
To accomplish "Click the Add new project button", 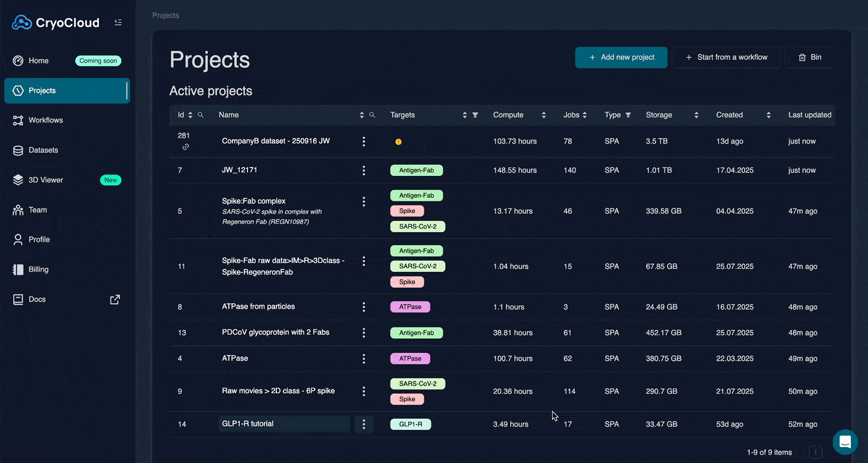I will (621, 57).
